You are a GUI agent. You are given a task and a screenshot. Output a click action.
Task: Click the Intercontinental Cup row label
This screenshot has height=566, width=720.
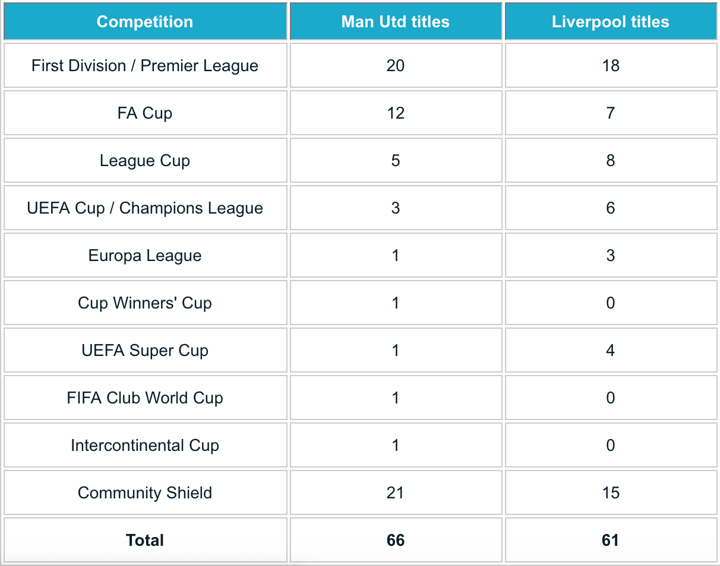(145, 446)
